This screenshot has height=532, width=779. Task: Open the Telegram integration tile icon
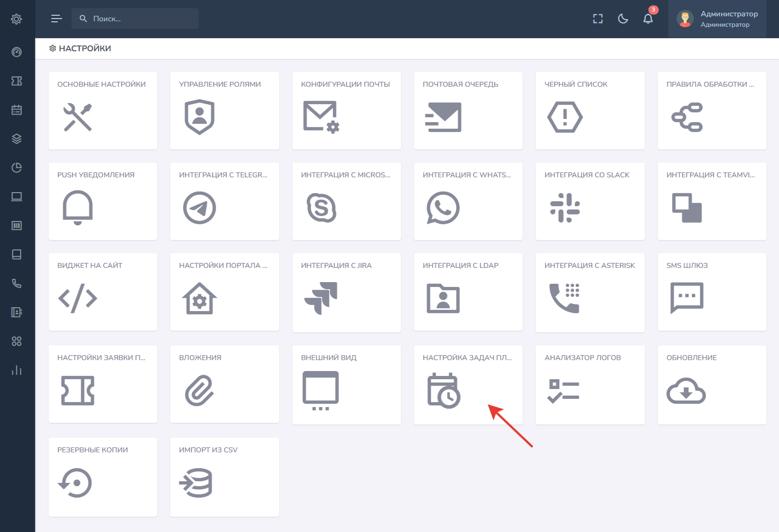[x=199, y=208]
